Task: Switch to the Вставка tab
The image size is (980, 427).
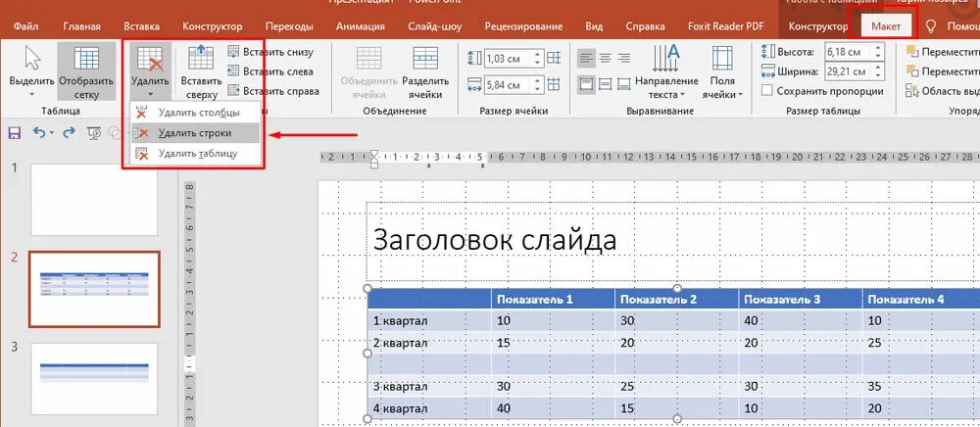Action: [141, 26]
